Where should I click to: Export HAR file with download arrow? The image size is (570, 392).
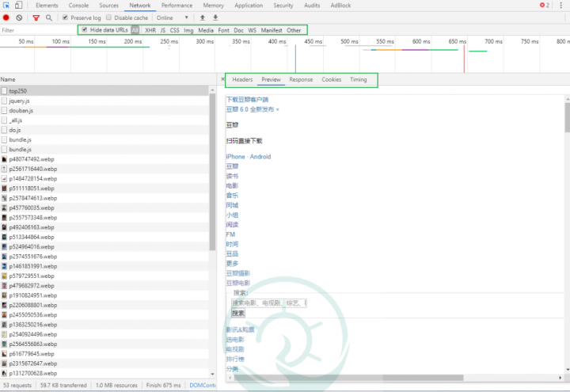pos(215,17)
